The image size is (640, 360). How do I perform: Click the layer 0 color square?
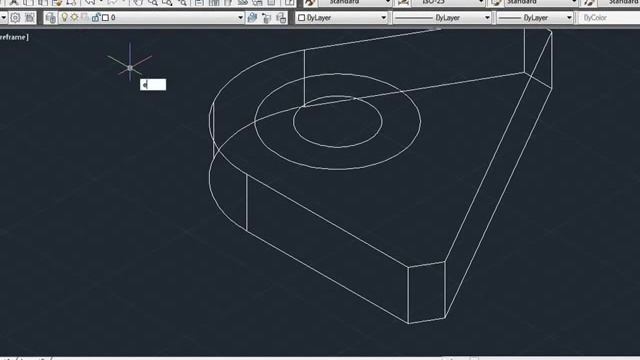(106, 18)
